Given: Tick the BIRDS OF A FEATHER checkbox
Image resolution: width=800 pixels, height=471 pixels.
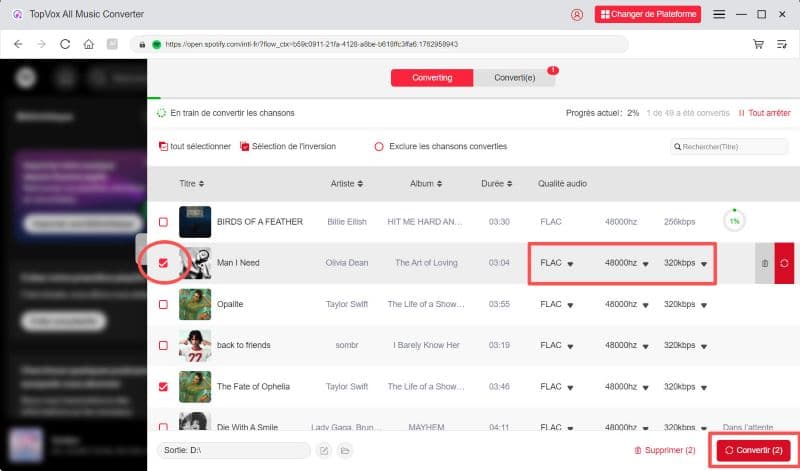Looking at the screenshot, I should (x=163, y=222).
